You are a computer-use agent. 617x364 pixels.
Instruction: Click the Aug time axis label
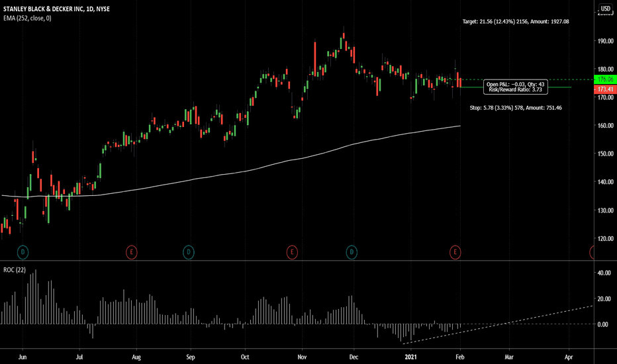coord(136,357)
